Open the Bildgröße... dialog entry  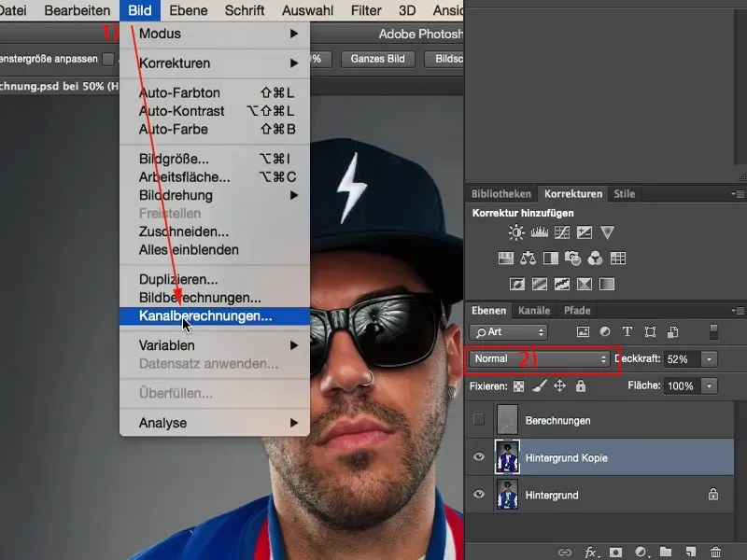tap(215, 159)
